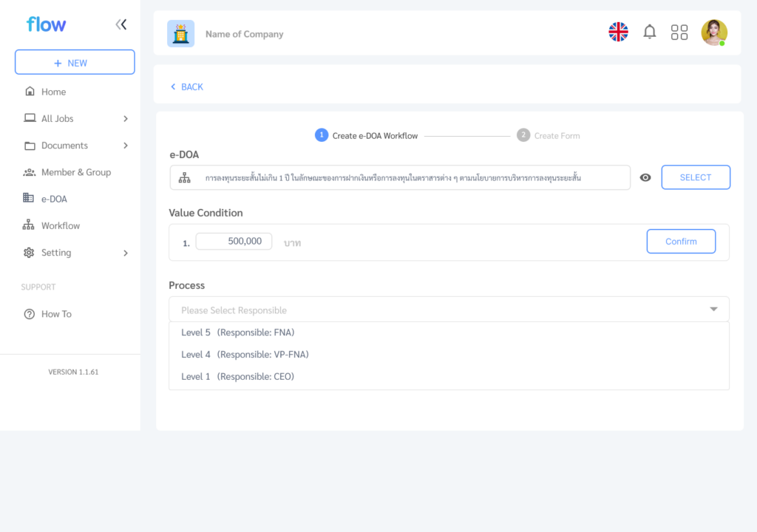This screenshot has height=532, width=757.
Task: Click the How To question mark icon
Action: tap(30, 314)
